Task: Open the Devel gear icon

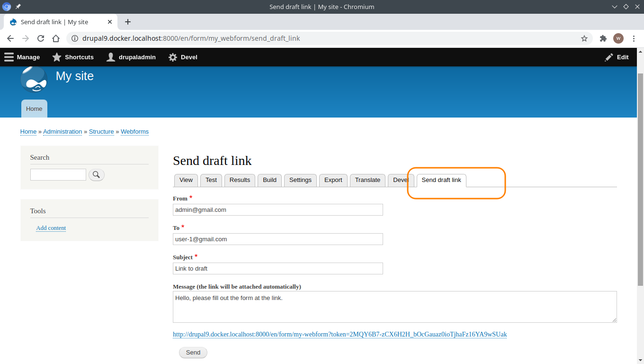Action: pos(172,57)
